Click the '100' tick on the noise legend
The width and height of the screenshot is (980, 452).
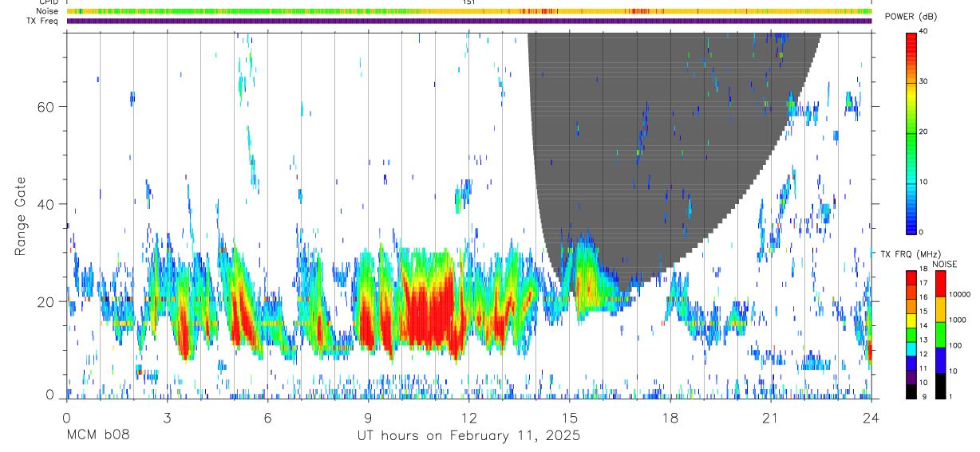coord(954,345)
